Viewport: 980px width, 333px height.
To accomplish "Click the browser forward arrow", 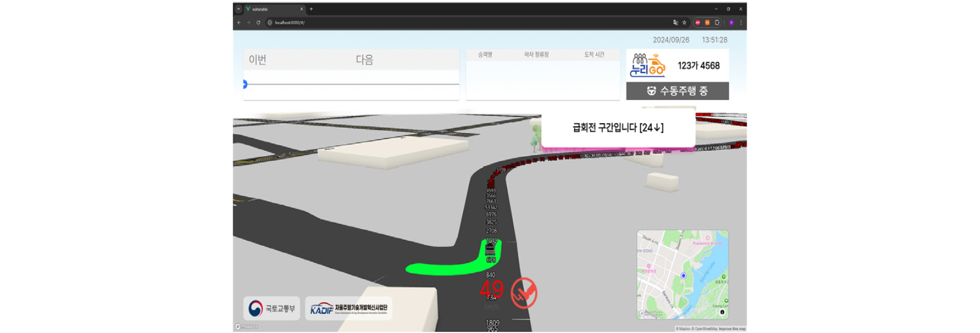I will pyautogui.click(x=248, y=23).
